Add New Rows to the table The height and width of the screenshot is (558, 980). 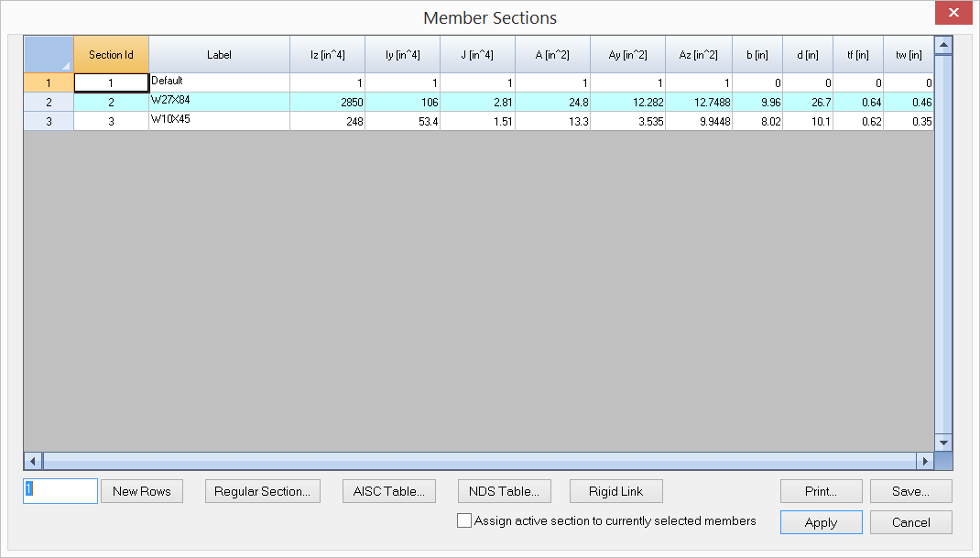pyautogui.click(x=142, y=491)
